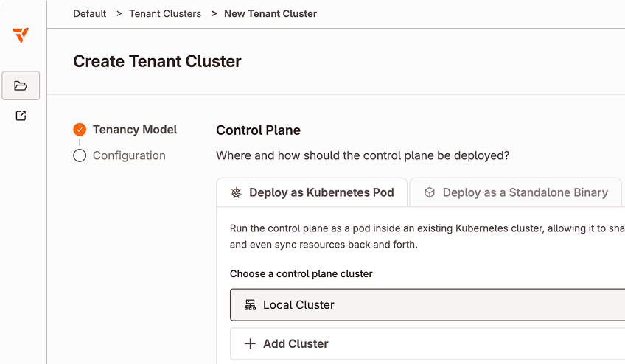Open Tenant Clusters breadcrumb link
The width and height of the screenshot is (625, 364).
tap(165, 13)
